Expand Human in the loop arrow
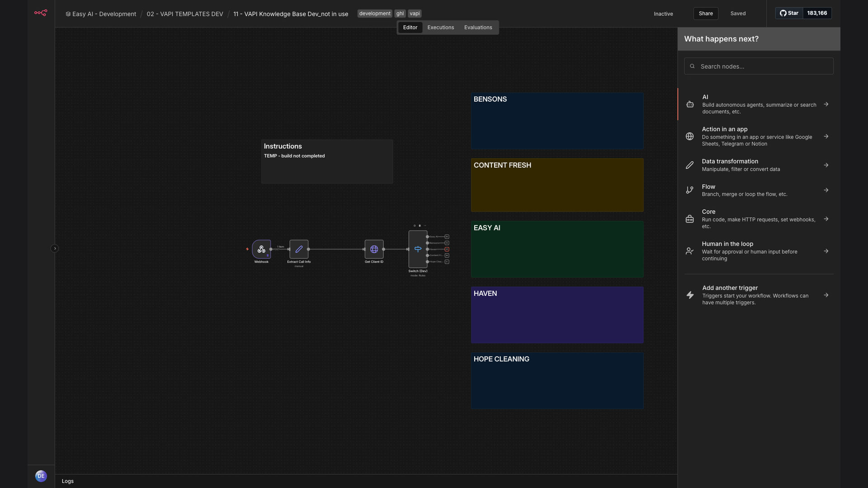868x488 pixels. tap(826, 251)
